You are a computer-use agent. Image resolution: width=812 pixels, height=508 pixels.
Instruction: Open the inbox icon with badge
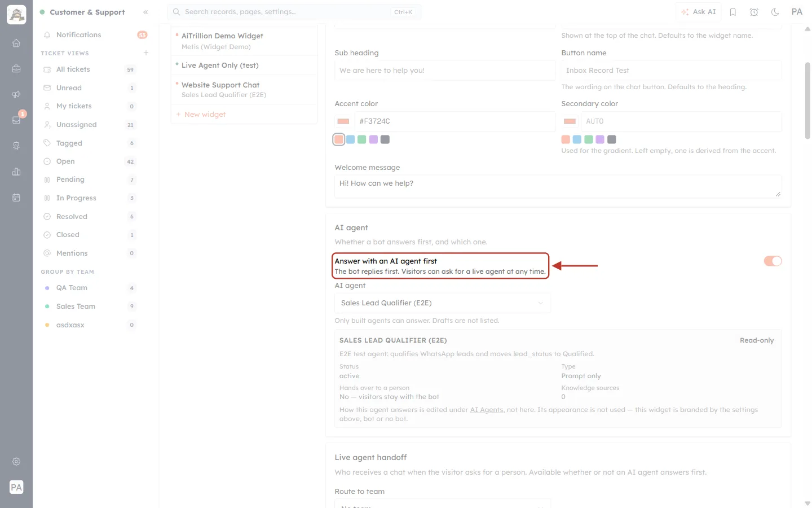[x=16, y=120]
